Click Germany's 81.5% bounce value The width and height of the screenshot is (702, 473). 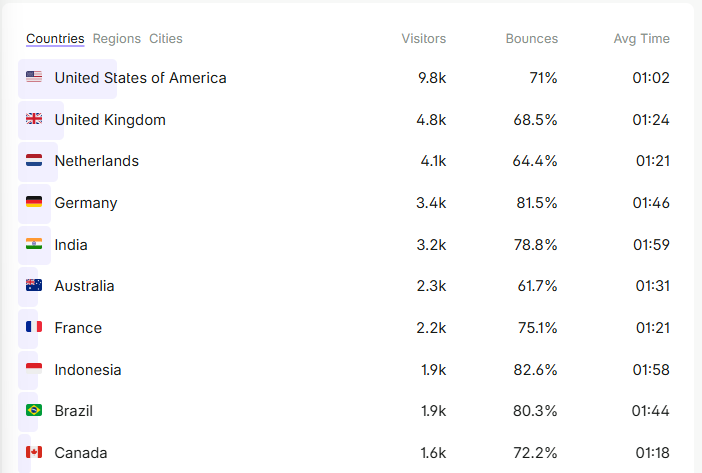[537, 203]
